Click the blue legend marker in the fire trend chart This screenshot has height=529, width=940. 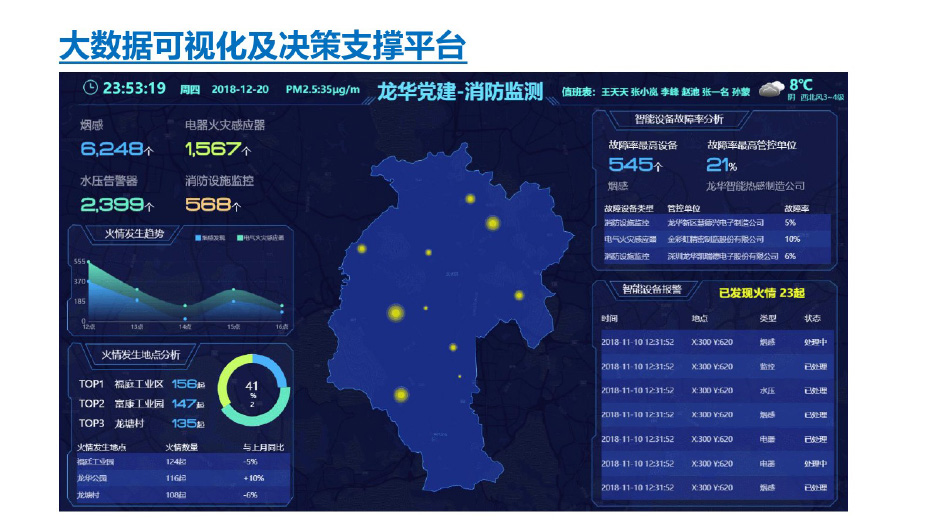pos(199,238)
